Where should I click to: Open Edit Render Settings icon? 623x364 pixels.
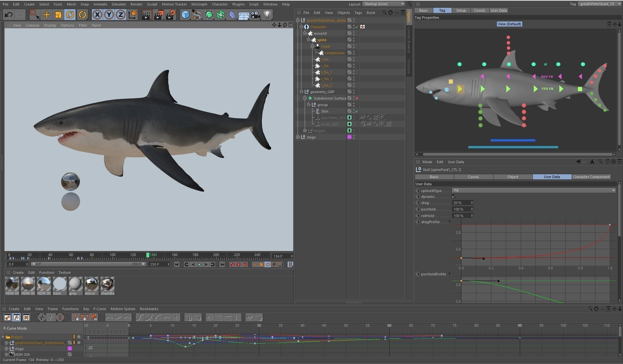(171, 15)
